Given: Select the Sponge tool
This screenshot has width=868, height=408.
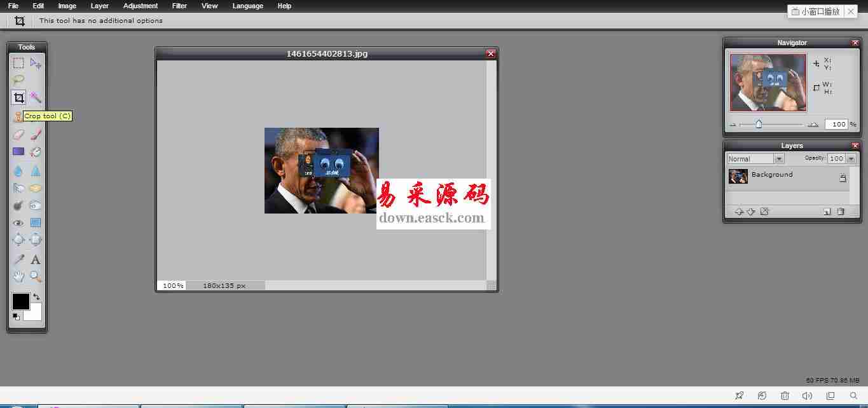Looking at the screenshot, I should (x=36, y=188).
